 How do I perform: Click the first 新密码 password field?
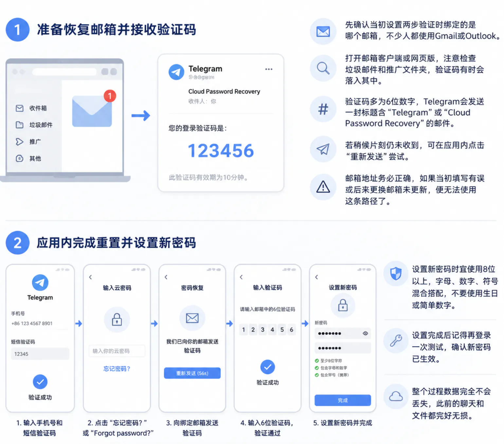tap(343, 333)
